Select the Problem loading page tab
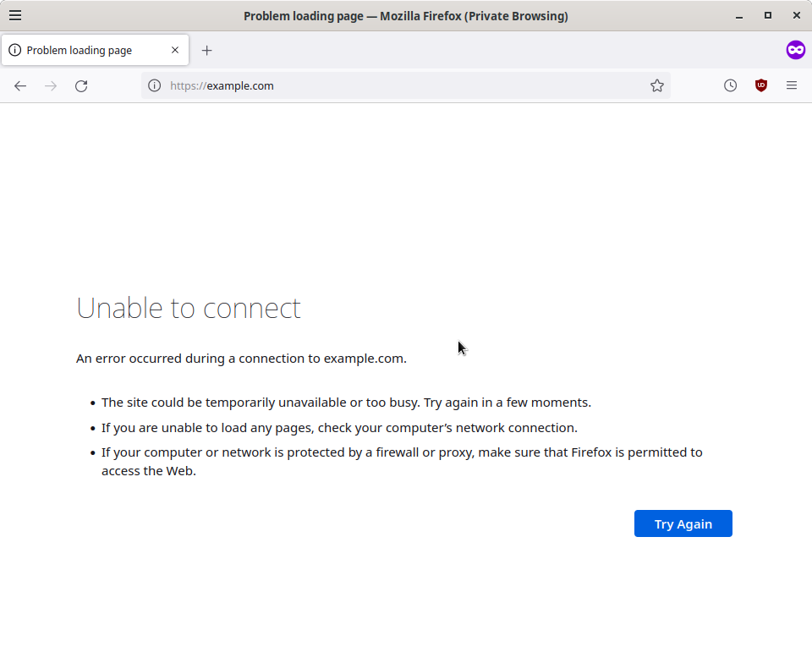 click(85, 50)
